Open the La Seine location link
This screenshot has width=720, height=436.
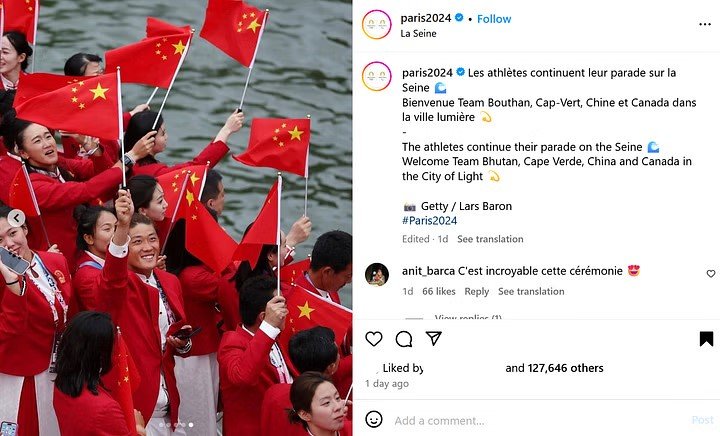[418, 34]
